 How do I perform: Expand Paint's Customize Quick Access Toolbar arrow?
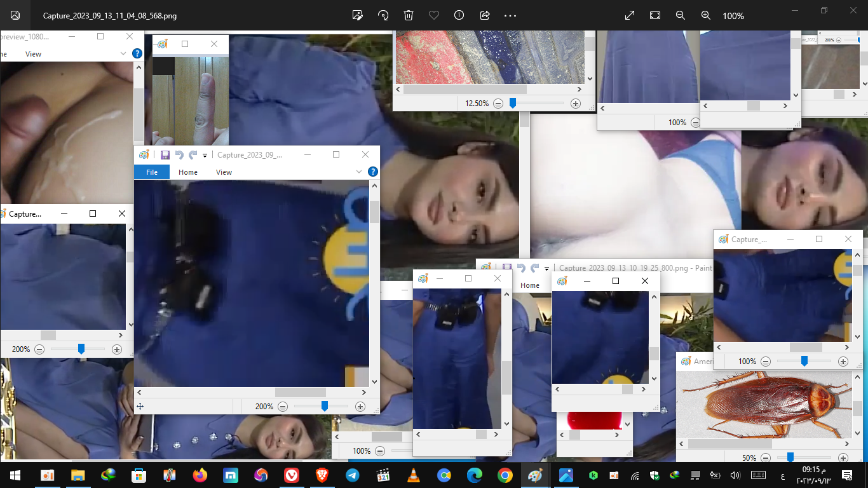point(205,155)
